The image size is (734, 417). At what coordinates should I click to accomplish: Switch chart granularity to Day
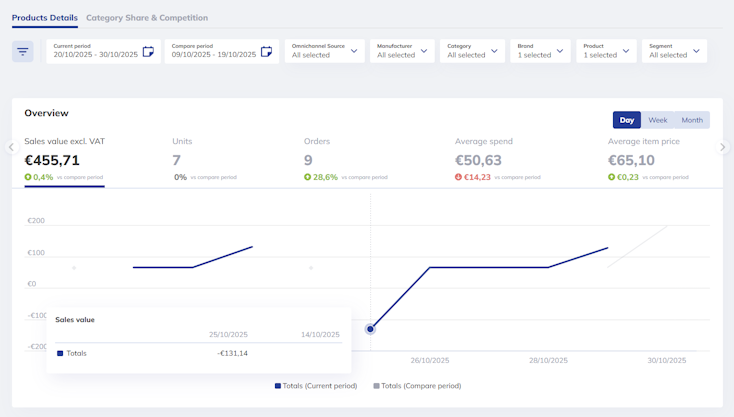click(627, 120)
